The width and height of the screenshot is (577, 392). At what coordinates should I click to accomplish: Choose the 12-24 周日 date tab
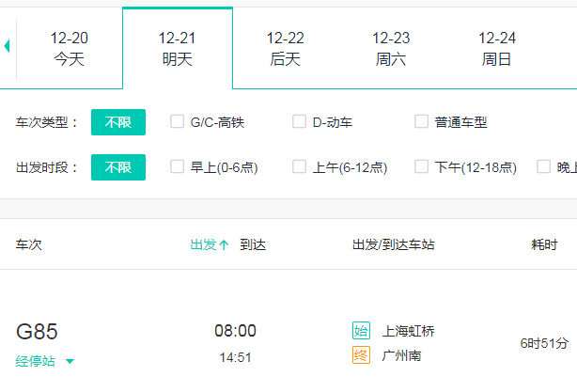tap(497, 48)
